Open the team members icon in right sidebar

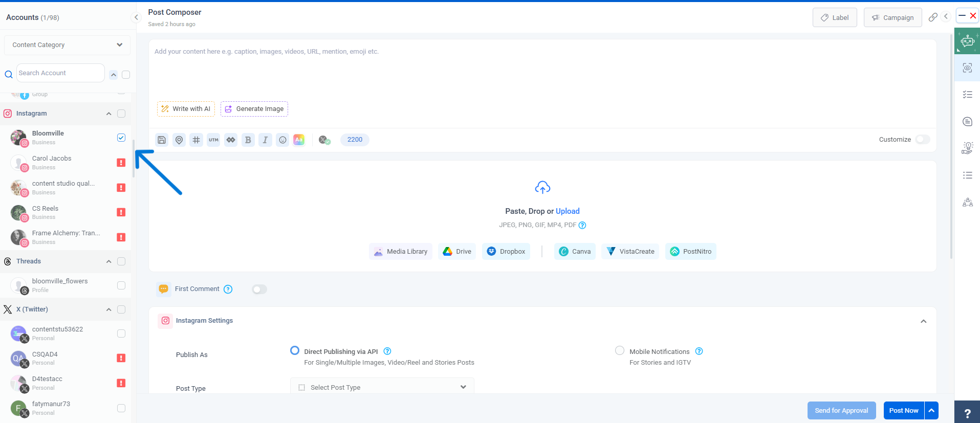[x=967, y=202]
